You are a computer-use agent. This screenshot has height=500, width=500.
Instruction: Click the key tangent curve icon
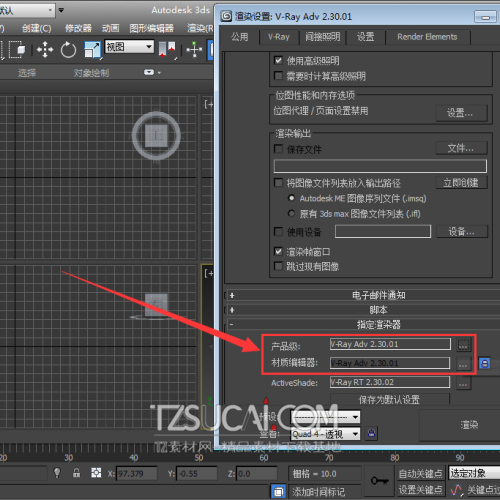point(456,490)
